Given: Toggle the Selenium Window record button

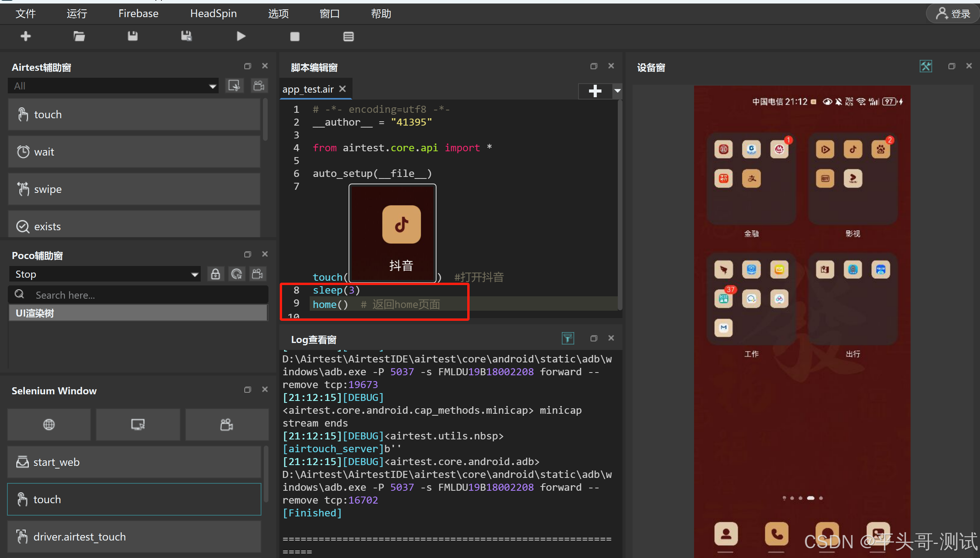Looking at the screenshot, I should (226, 424).
